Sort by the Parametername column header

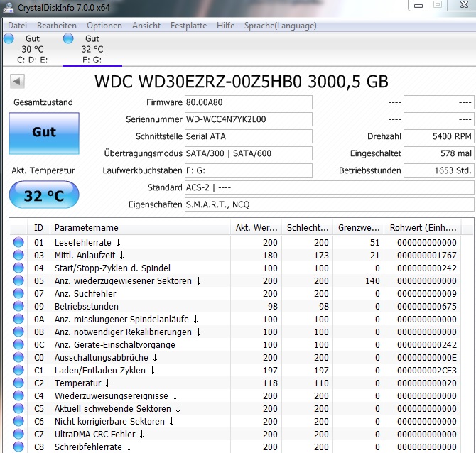[140, 227]
